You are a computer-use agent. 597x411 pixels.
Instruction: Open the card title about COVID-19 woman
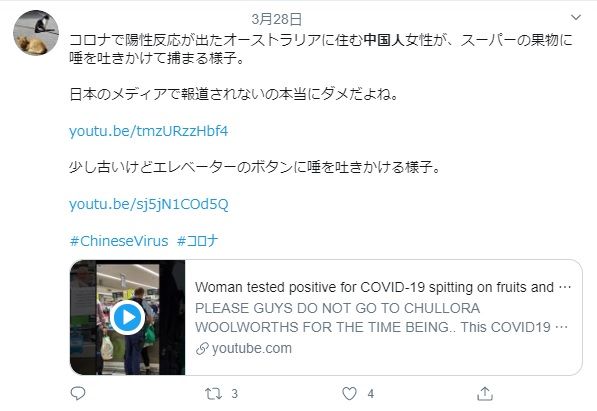(383, 287)
